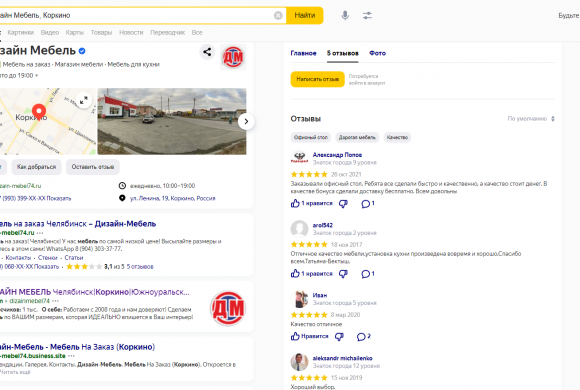The height and width of the screenshot is (390, 580).
Task: Toggle the Качество filter chip
Action: (397, 137)
